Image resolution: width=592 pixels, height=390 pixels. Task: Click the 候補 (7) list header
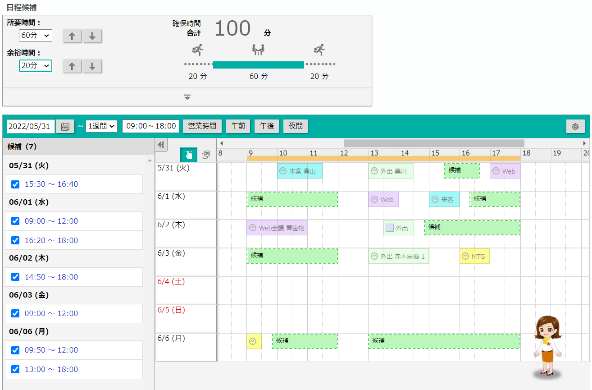[x=79, y=146]
